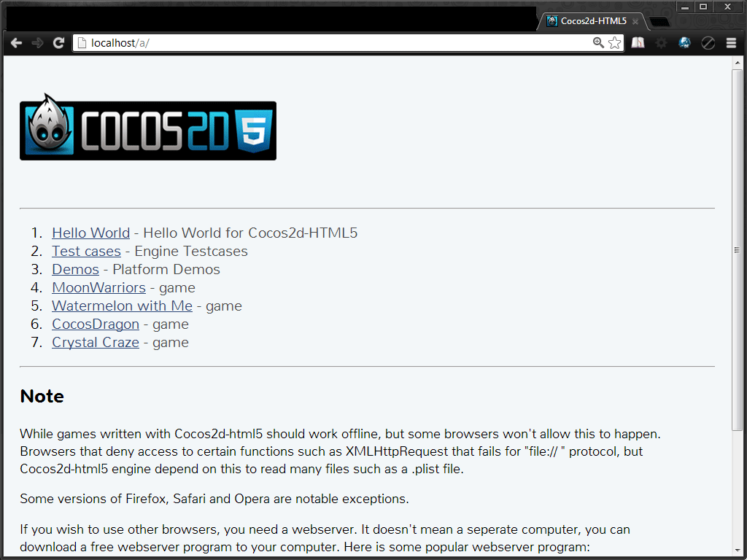Image resolution: width=747 pixels, height=560 pixels.
Task: Go back with the browser back arrow
Action: [16, 43]
